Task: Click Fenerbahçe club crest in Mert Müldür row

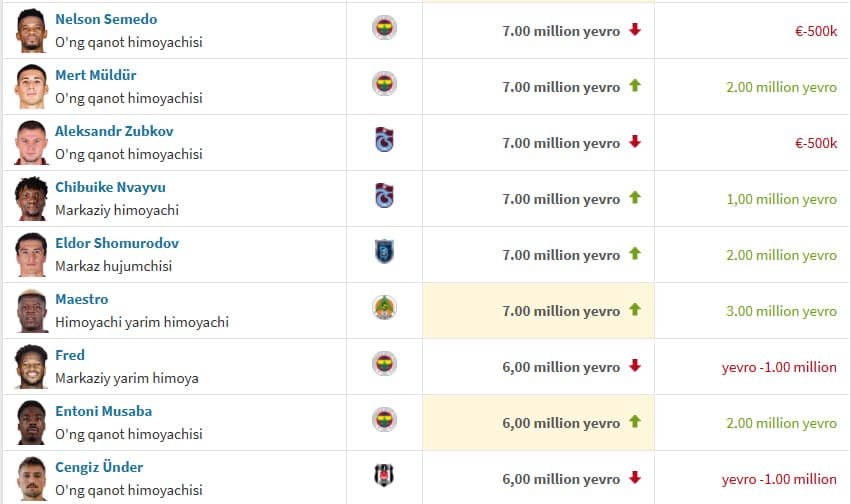Action: pos(384,84)
